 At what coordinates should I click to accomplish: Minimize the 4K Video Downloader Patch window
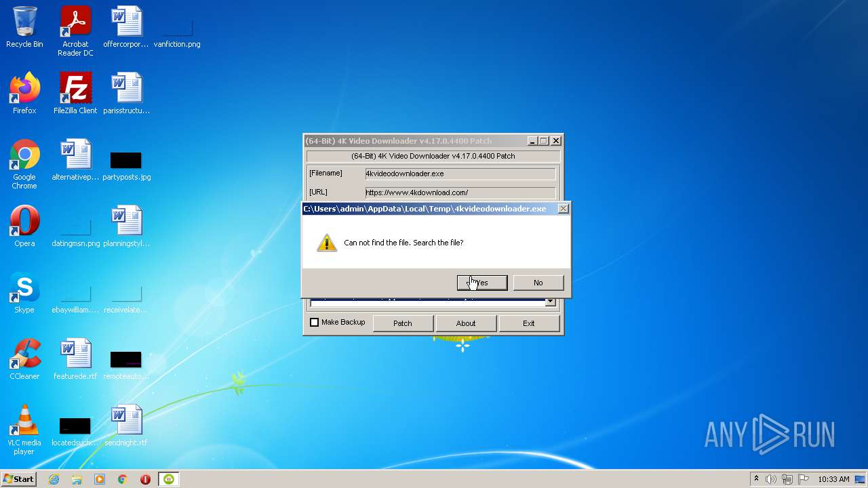(x=532, y=141)
